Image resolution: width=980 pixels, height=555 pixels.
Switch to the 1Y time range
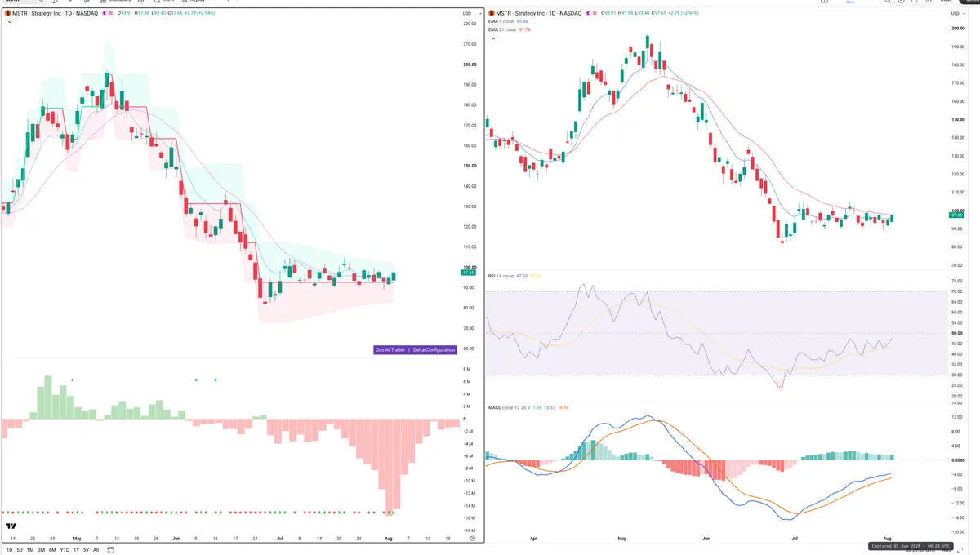[76, 549]
